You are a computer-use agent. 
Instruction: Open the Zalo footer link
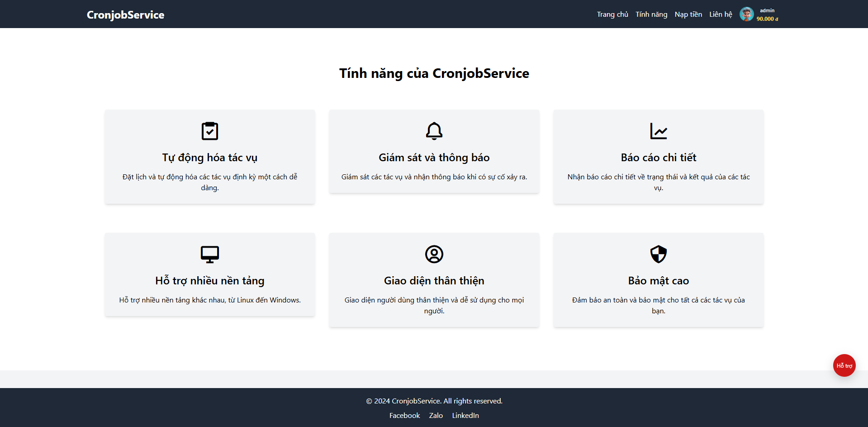[x=436, y=416]
